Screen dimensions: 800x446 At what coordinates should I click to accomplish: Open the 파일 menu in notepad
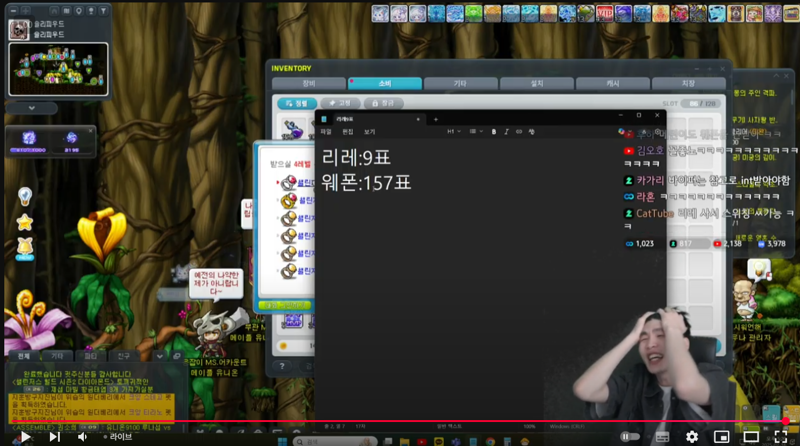(x=326, y=132)
